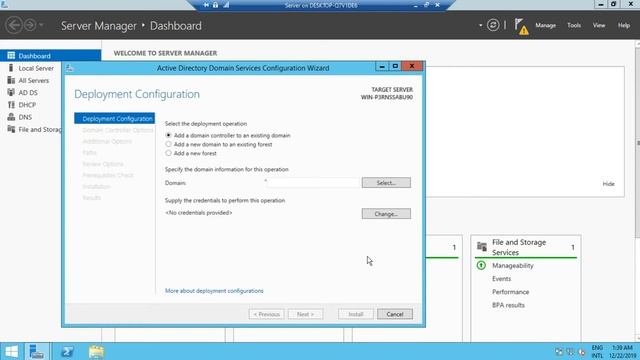640x360 pixels.
Task: Click the wizard title bar icon
Action: click(x=69, y=68)
